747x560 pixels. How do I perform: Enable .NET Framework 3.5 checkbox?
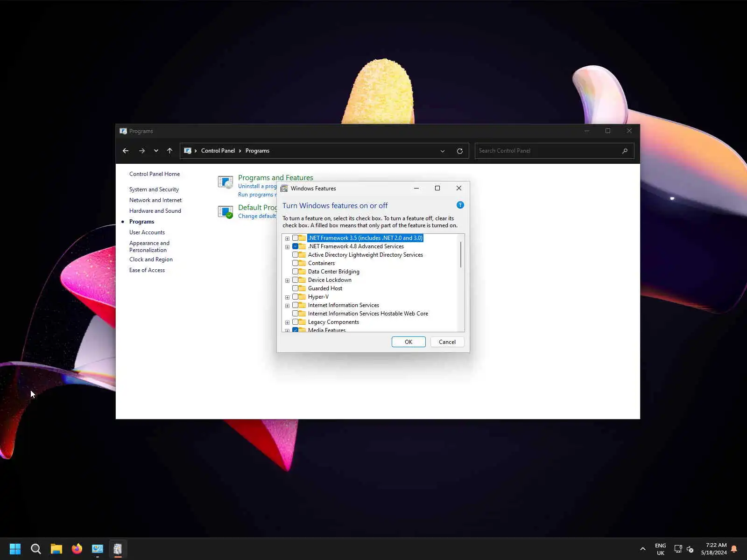click(295, 238)
